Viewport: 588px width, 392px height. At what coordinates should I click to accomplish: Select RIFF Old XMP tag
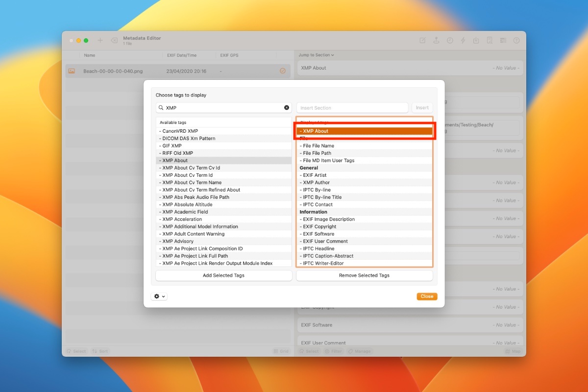223,153
